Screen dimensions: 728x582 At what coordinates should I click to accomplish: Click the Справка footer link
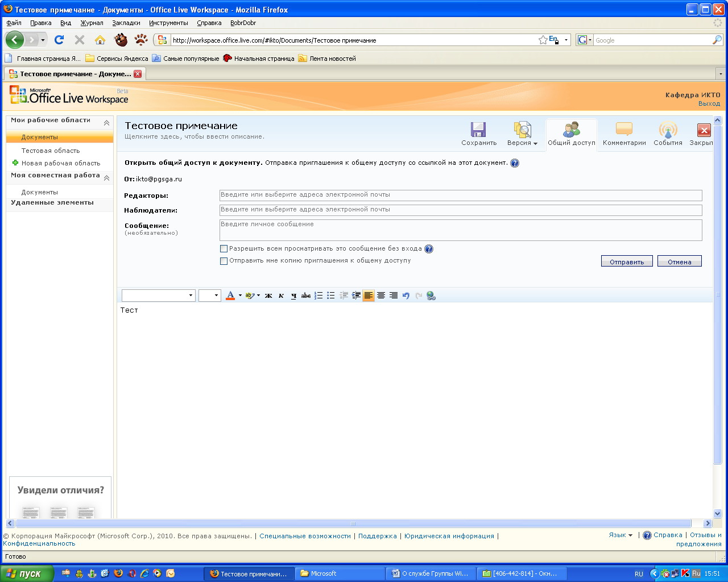pyautogui.click(x=668, y=535)
